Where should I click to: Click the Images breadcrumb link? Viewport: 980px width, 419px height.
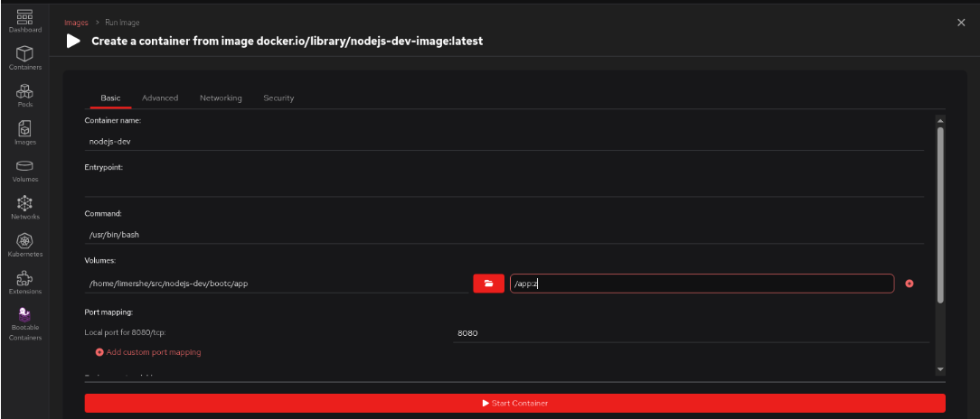pyautogui.click(x=75, y=22)
